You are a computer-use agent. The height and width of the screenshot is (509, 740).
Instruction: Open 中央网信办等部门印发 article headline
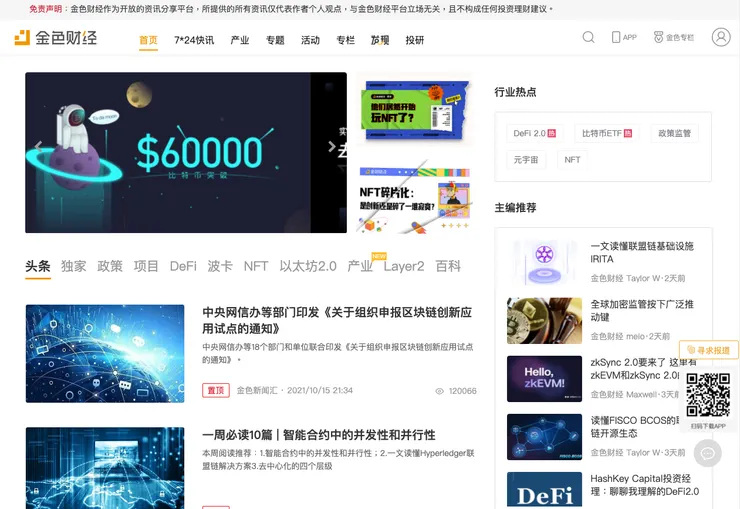(337, 320)
